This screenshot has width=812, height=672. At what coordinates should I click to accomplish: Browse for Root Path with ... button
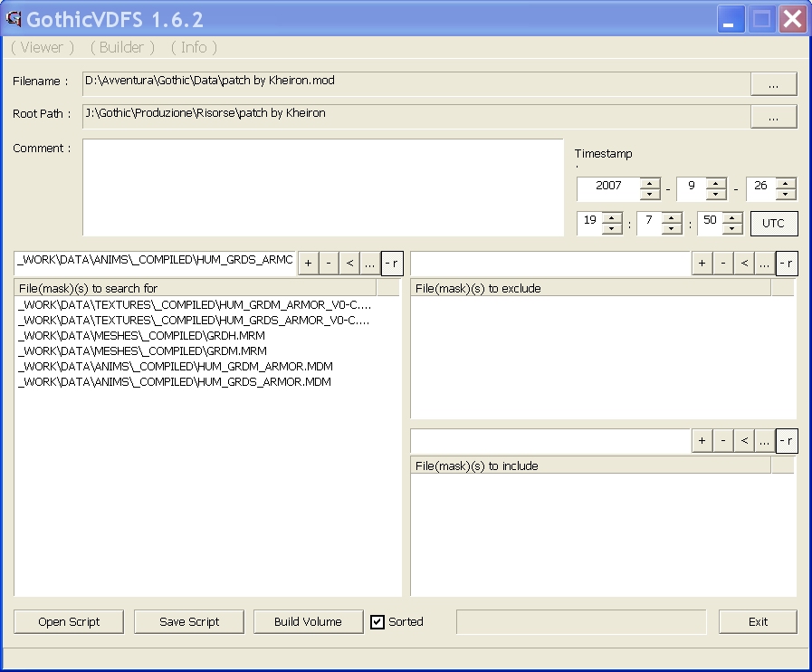tap(773, 117)
